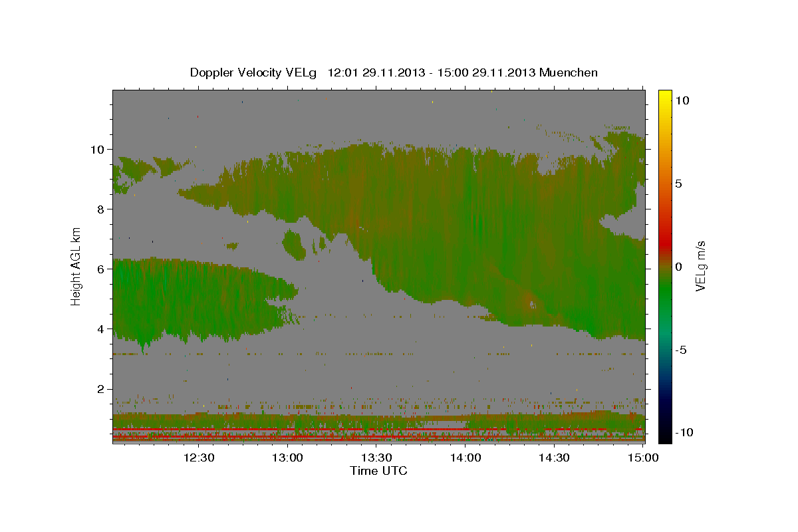
Task: Click the 13:30 time tick label
Action: [376, 458]
